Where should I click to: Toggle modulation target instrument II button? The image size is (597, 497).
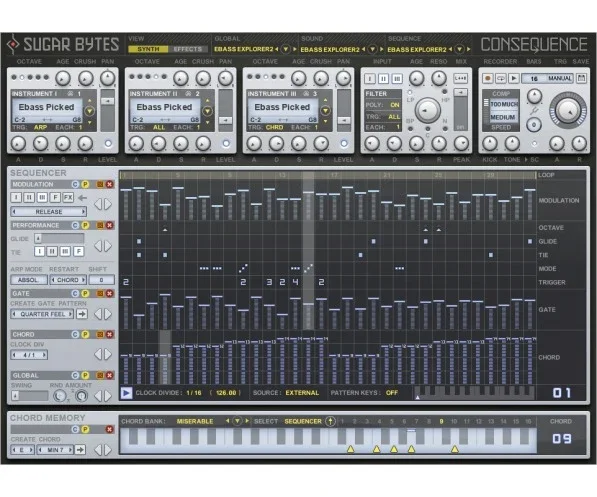pos(29,197)
